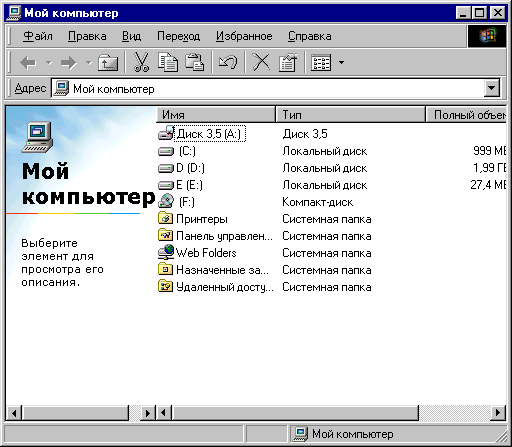
Task: Click Локальный диск in the D (D:) row
Action: (x=325, y=168)
